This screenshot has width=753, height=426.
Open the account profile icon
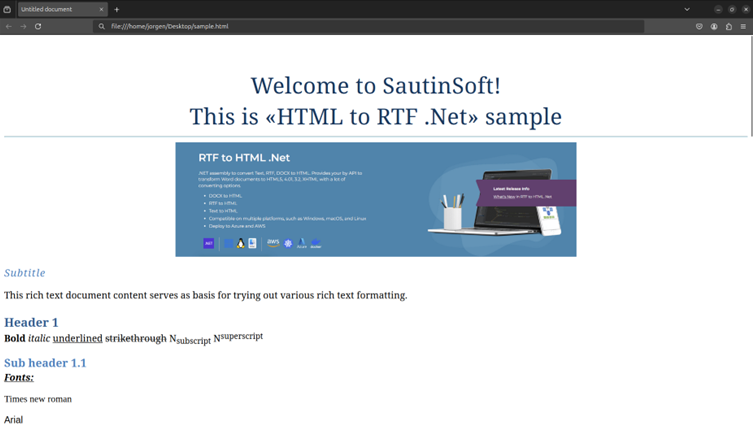coord(714,26)
